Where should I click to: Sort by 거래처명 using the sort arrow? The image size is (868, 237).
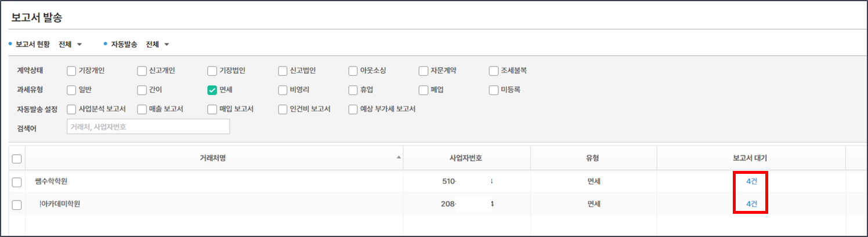pyautogui.click(x=398, y=158)
